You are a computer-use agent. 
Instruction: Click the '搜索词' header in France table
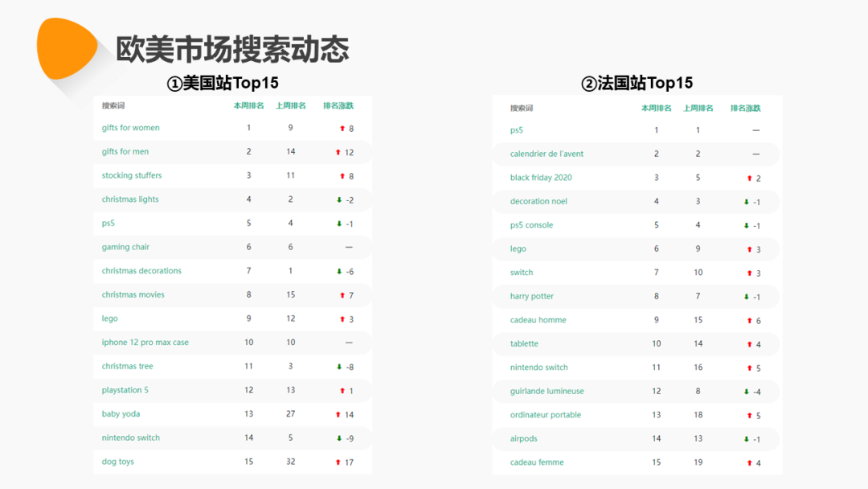coord(522,108)
